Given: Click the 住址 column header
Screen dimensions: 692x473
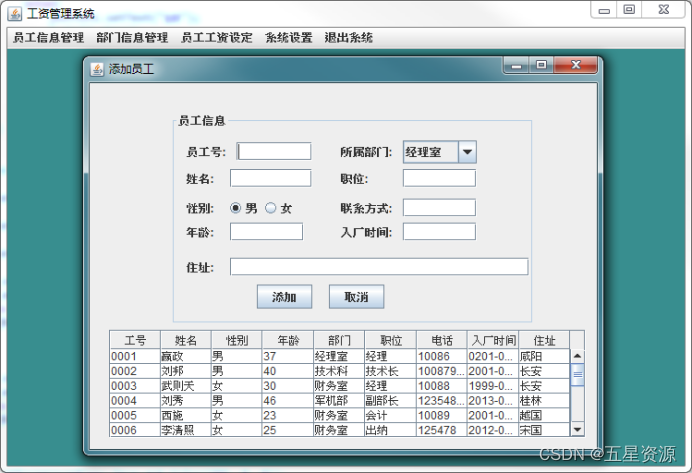Looking at the screenshot, I should (x=544, y=340).
